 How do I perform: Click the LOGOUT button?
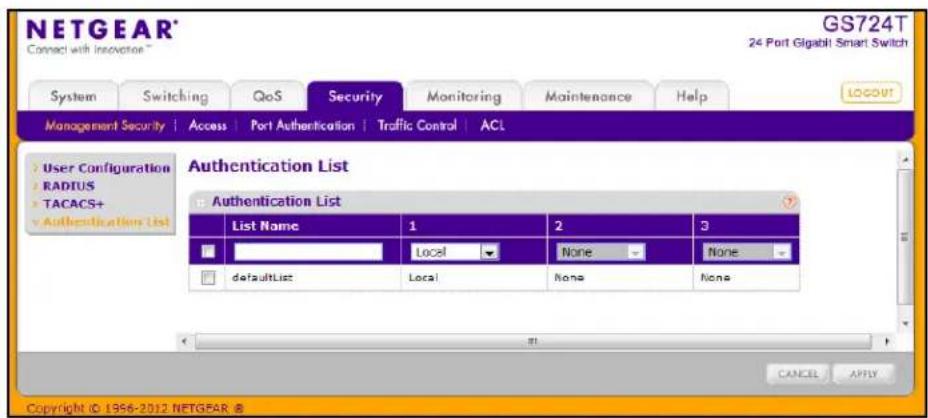pos(871,93)
